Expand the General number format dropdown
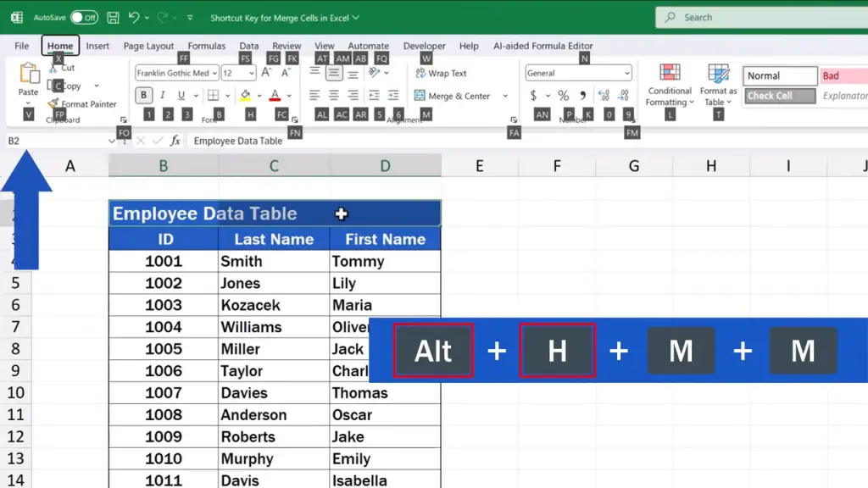The width and height of the screenshot is (868, 488). click(626, 74)
